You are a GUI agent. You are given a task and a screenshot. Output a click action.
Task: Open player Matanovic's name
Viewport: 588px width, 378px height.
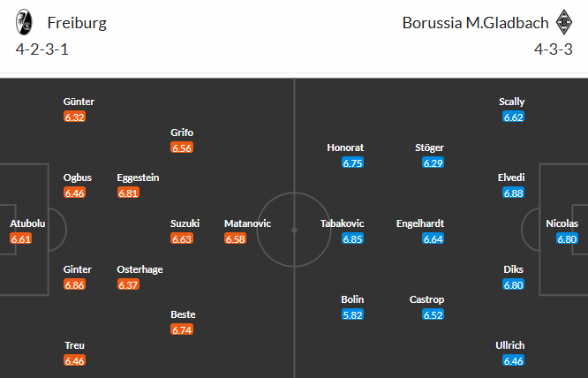(247, 223)
